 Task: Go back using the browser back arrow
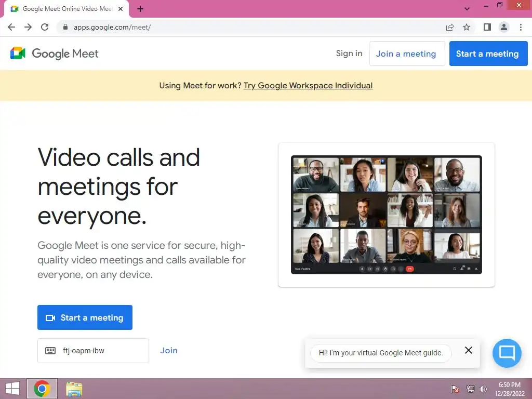tap(11, 27)
